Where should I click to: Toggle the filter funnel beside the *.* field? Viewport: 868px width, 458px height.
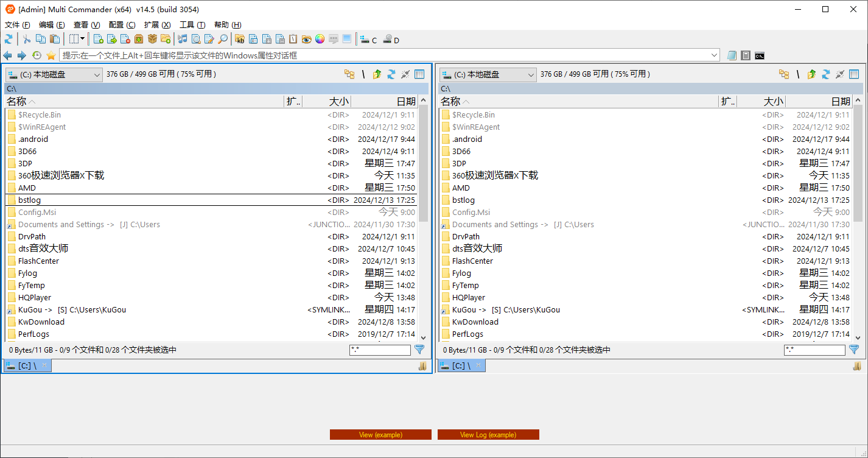(x=419, y=350)
